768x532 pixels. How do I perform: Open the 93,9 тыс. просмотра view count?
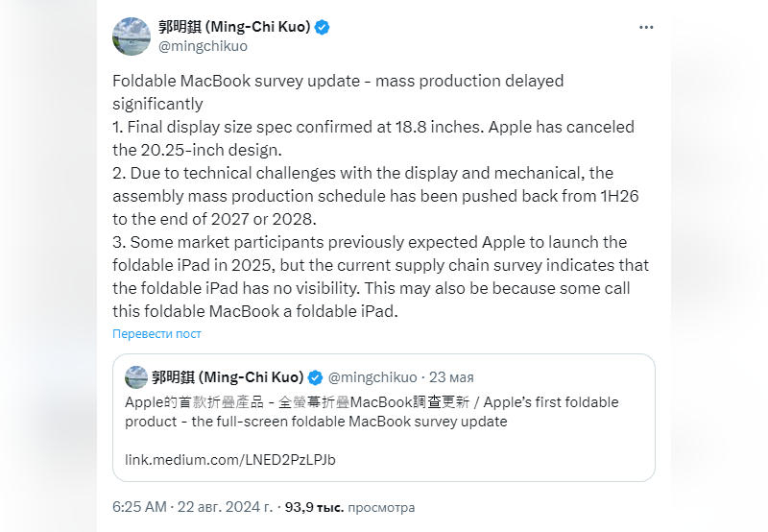tap(349, 506)
